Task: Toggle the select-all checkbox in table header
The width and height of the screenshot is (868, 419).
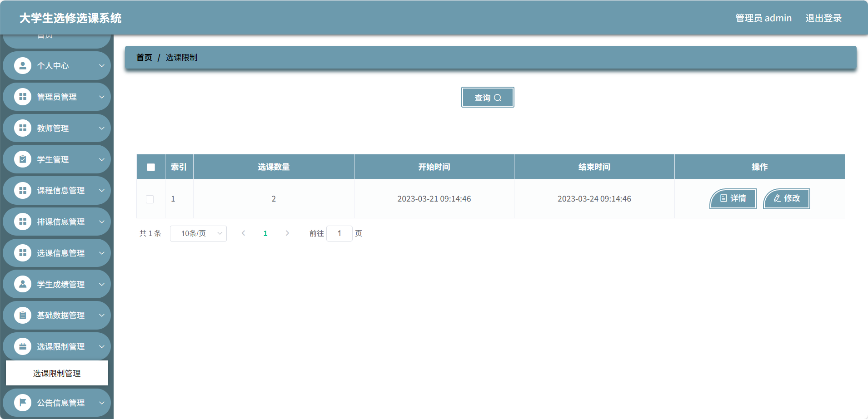Action: tap(151, 167)
